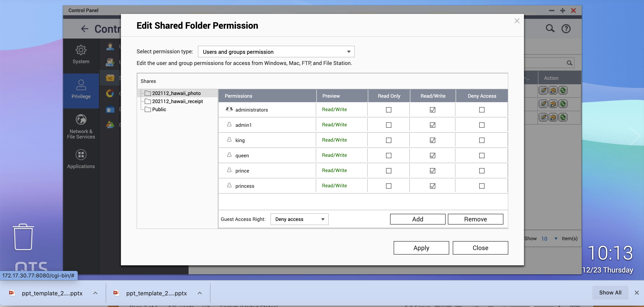644x307 pixels.
Task: Open the Control Panel help icon
Action: [x=566, y=29]
